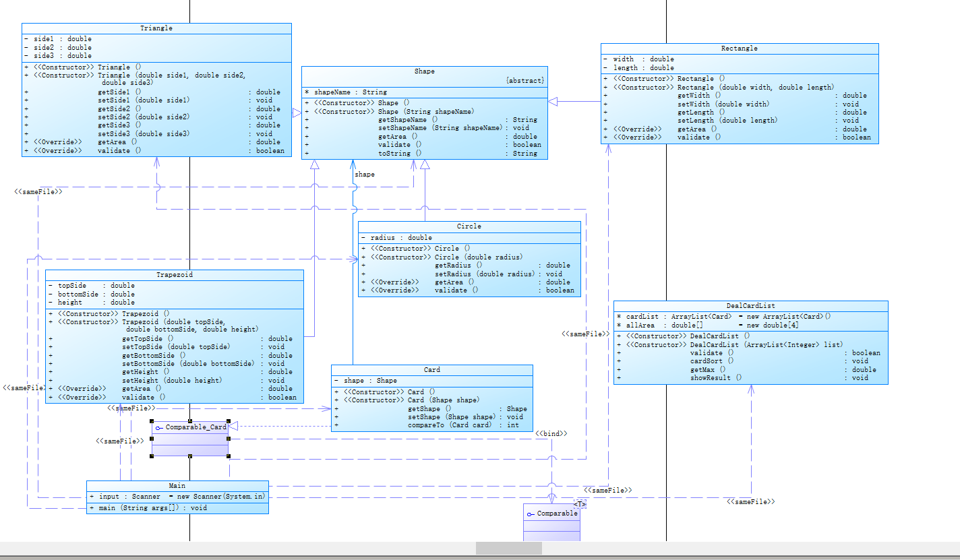Click the setTopSide (double topSide) operation
The width and height of the screenshot is (960, 560).
(x=171, y=347)
